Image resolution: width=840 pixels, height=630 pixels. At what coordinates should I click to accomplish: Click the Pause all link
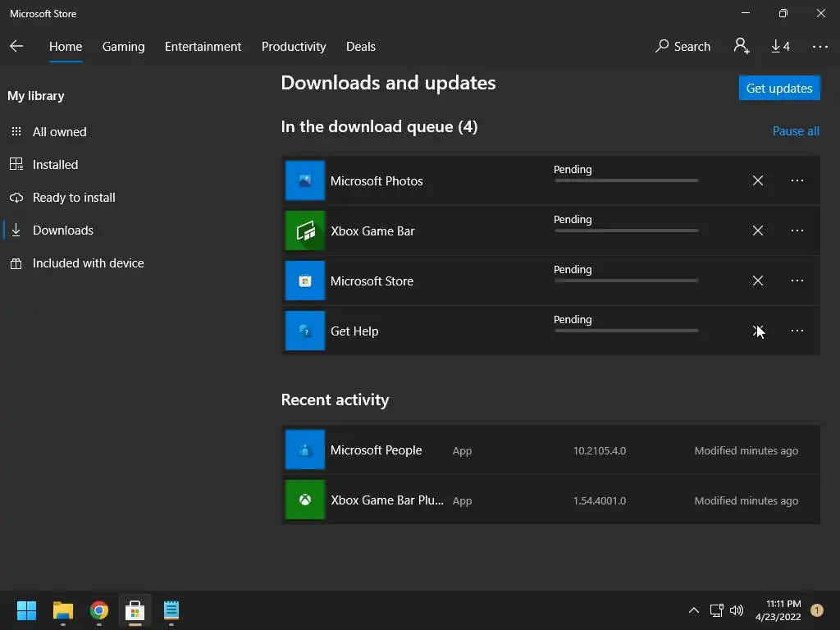(796, 131)
